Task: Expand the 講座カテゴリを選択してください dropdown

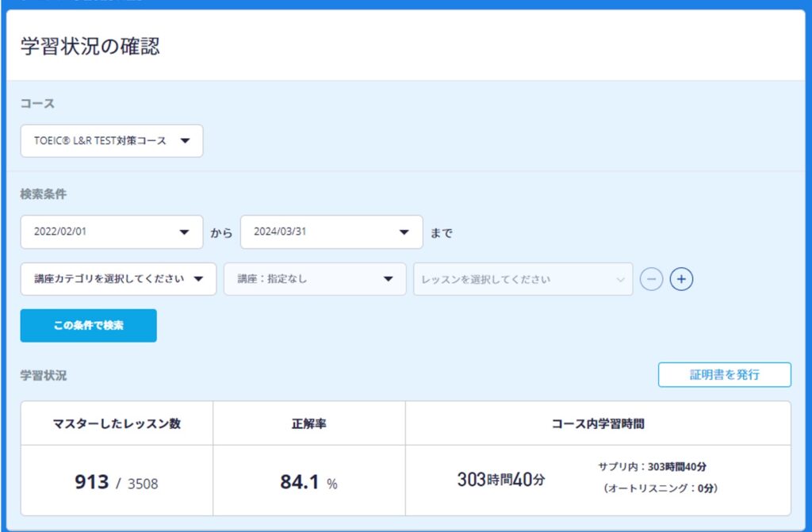Action: 118,279
